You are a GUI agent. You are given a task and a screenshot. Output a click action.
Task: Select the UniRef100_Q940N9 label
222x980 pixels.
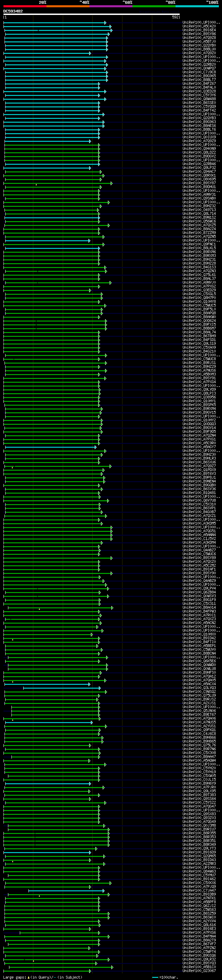[199, 149]
